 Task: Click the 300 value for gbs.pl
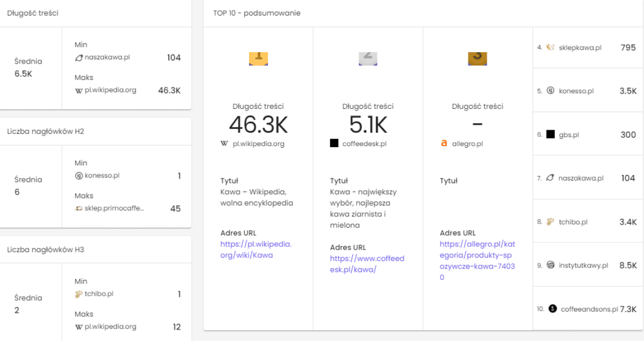coord(628,135)
